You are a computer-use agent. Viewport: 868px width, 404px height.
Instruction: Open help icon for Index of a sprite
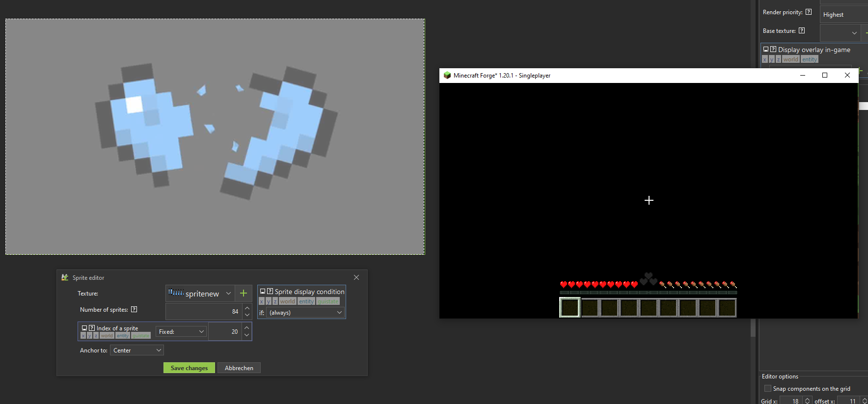click(92, 328)
